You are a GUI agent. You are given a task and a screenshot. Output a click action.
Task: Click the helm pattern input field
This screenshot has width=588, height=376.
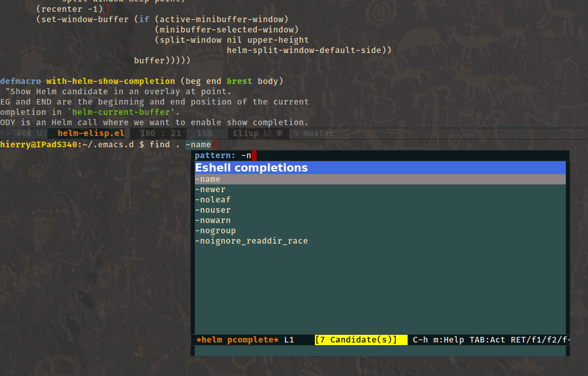point(380,156)
